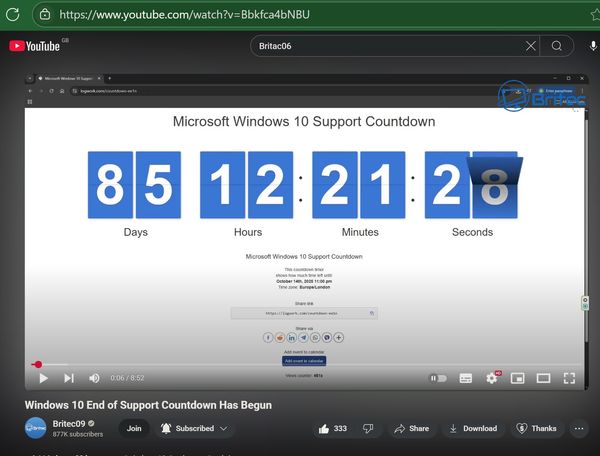
Task: Seek using the red progress bar scrubber
Action: point(38,365)
